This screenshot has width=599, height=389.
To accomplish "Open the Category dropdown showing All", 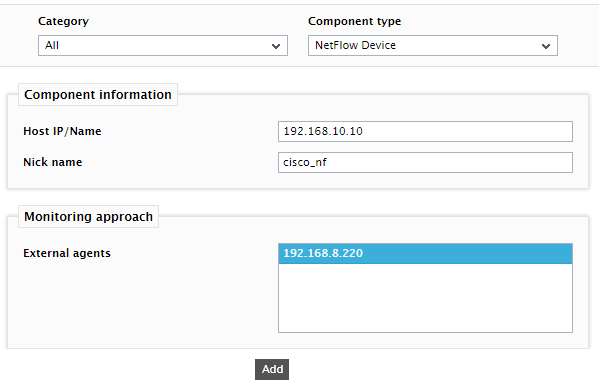I will click(x=163, y=45).
